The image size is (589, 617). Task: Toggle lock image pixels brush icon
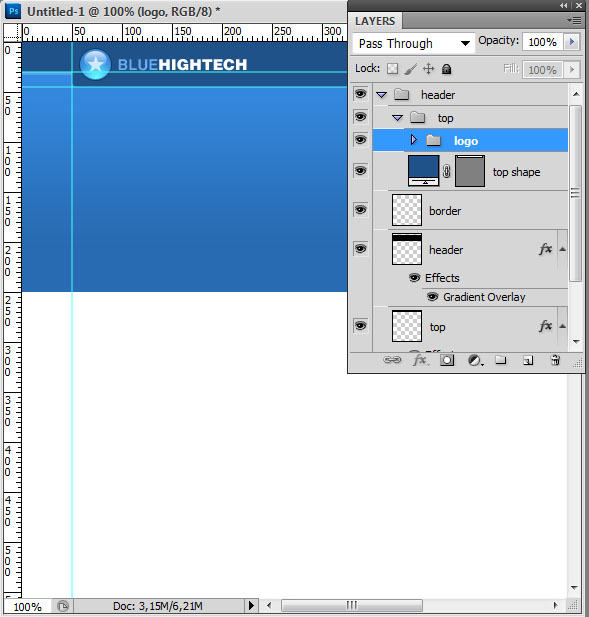pos(411,69)
